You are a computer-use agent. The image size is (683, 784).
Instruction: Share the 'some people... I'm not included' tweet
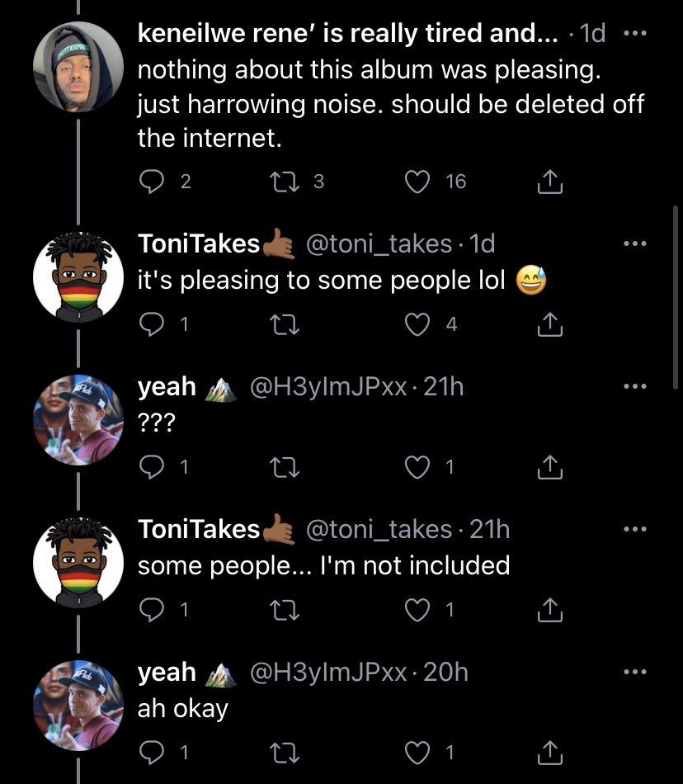tap(549, 611)
